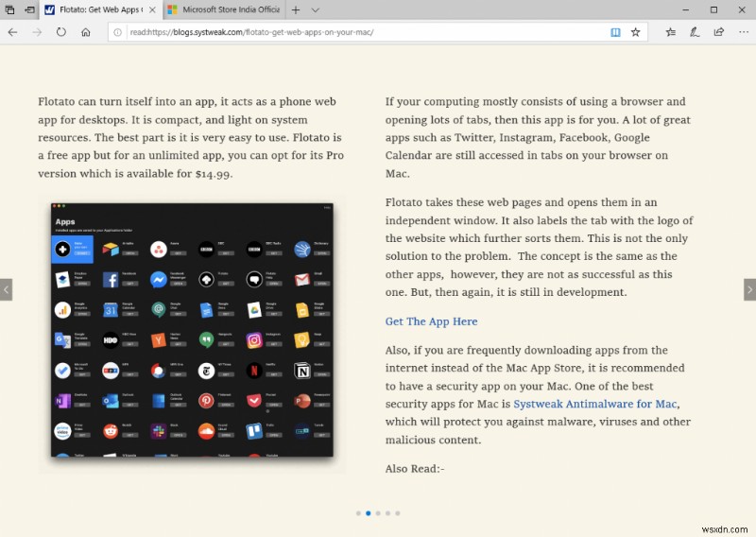Open a new tab
Screen dimensions: 756x537
[296, 9]
